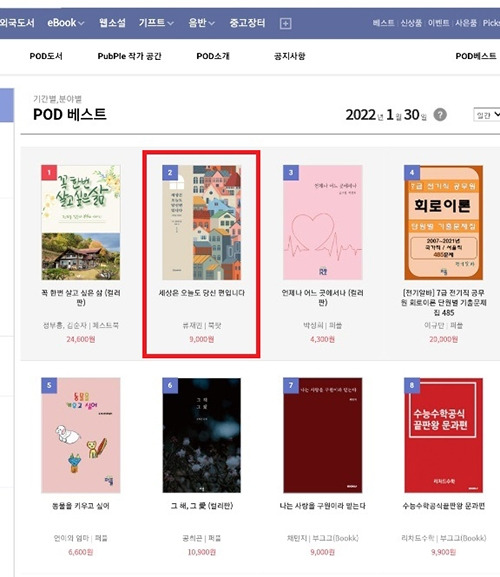Expand the 음반 menu
Image resolution: width=500 pixels, height=577 pixels.
[201, 23]
